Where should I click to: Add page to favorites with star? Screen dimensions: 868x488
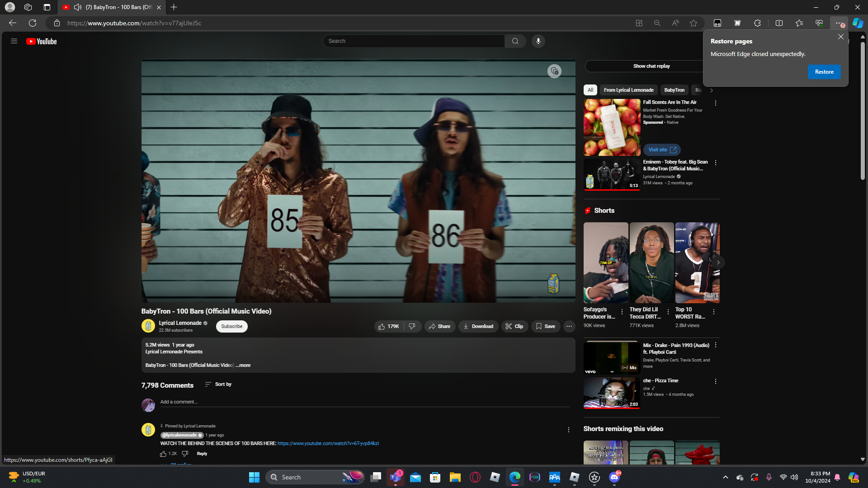pyautogui.click(x=693, y=23)
